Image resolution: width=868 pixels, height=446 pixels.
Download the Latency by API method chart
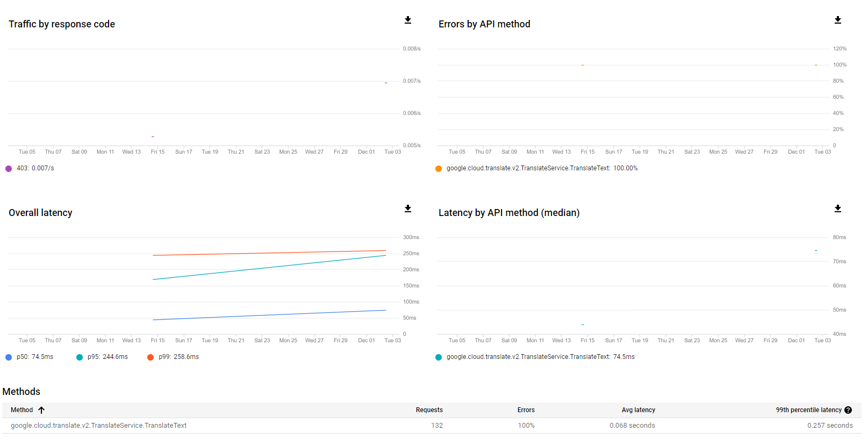pos(837,209)
